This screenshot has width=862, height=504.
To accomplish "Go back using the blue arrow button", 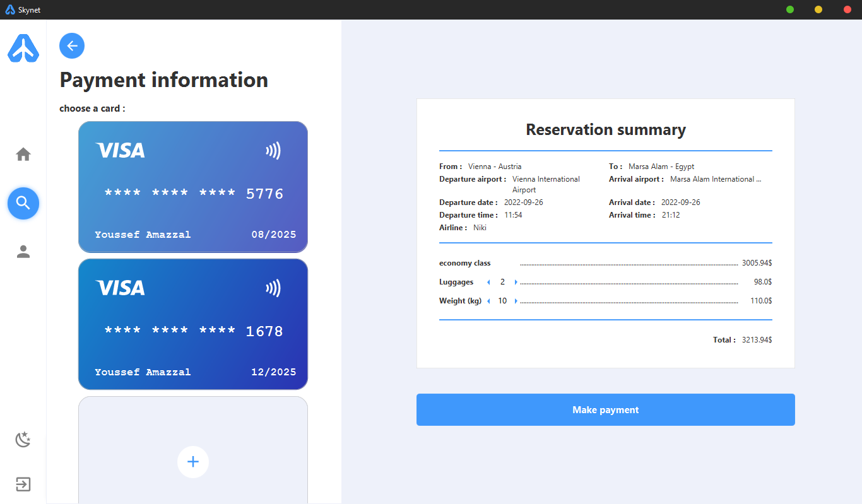I will click(x=72, y=45).
